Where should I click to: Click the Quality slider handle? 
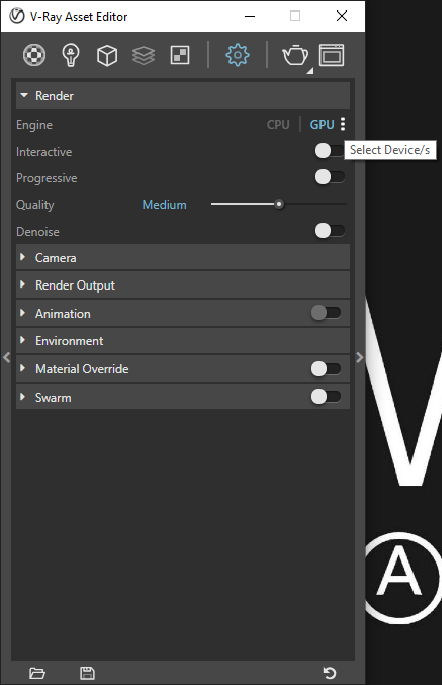[279, 204]
